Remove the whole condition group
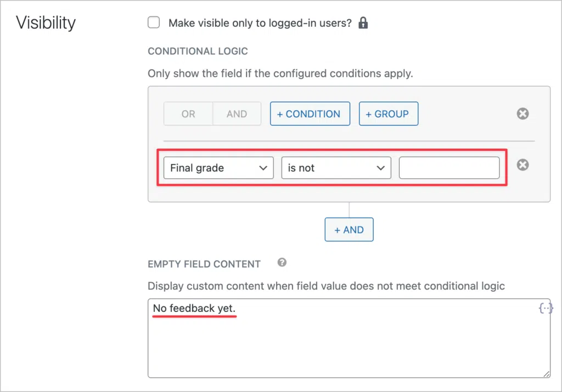The image size is (562, 392). click(x=523, y=113)
